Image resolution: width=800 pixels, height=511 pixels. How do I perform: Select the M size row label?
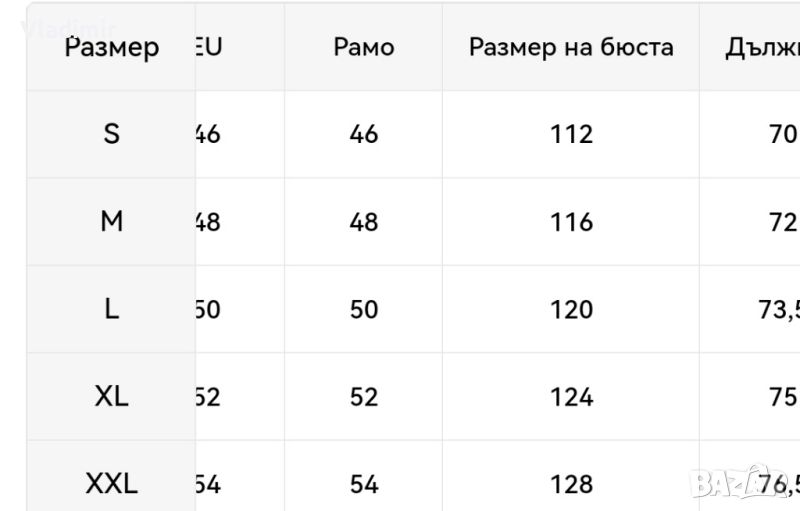pyautogui.click(x=111, y=222)
